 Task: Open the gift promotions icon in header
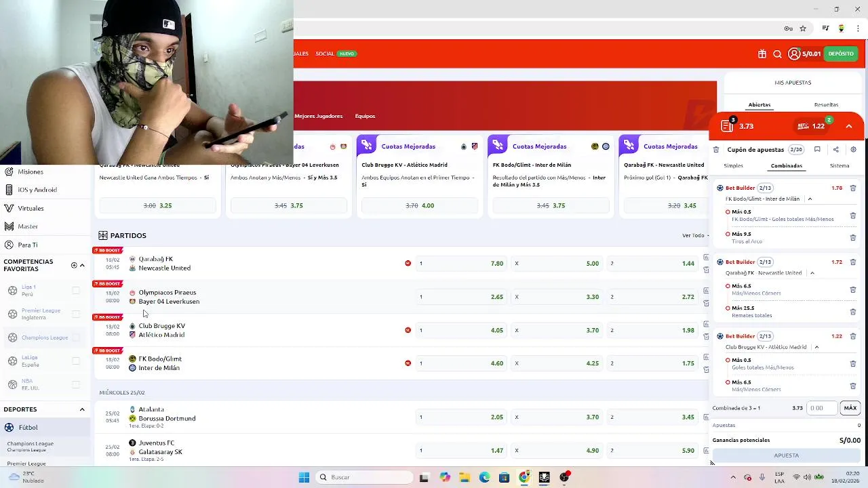point(762,54)
